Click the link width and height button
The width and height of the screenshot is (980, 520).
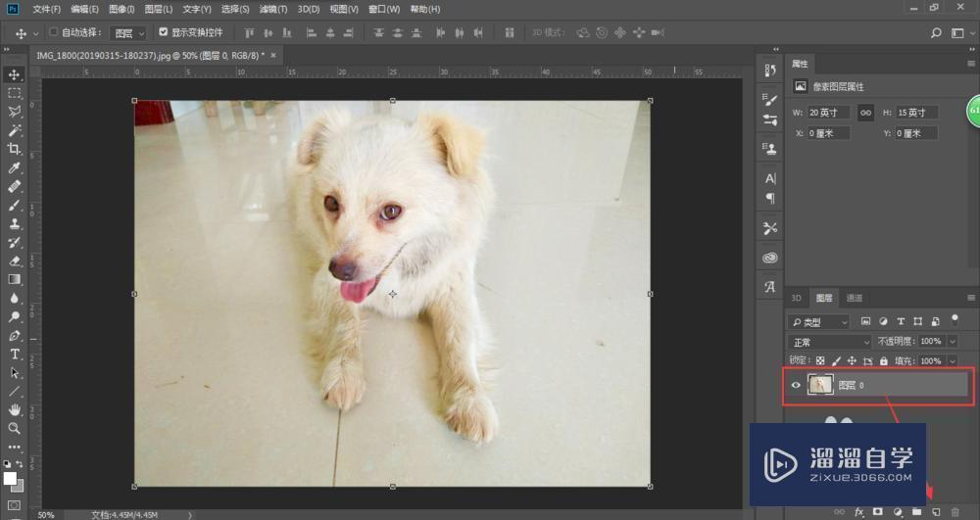(x=865, y=113)
